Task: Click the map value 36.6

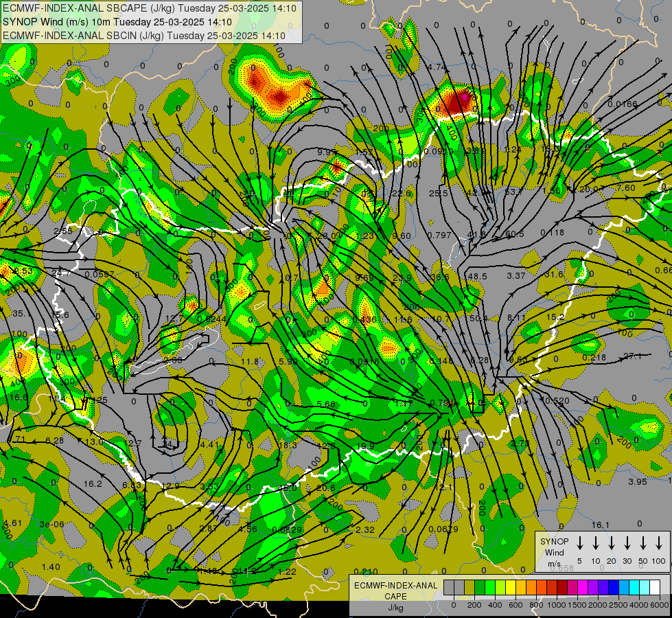Action: [440, 277]
